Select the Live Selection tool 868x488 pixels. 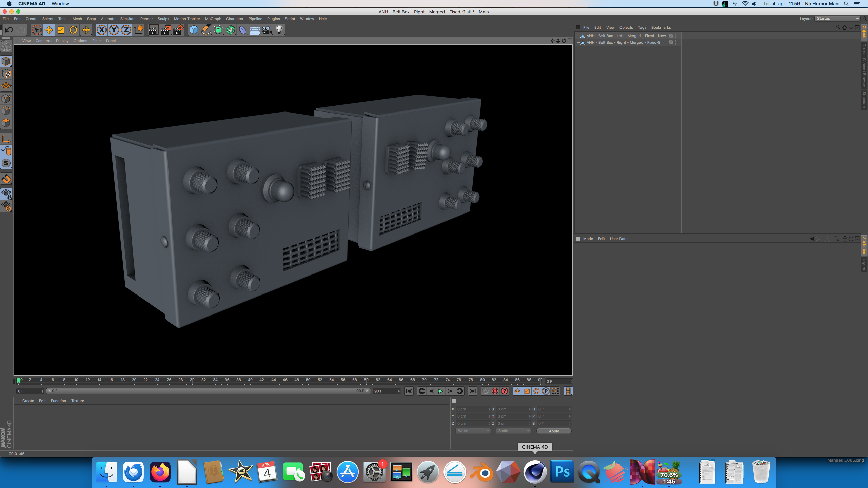pyautogui.click(x=36, y=30)
